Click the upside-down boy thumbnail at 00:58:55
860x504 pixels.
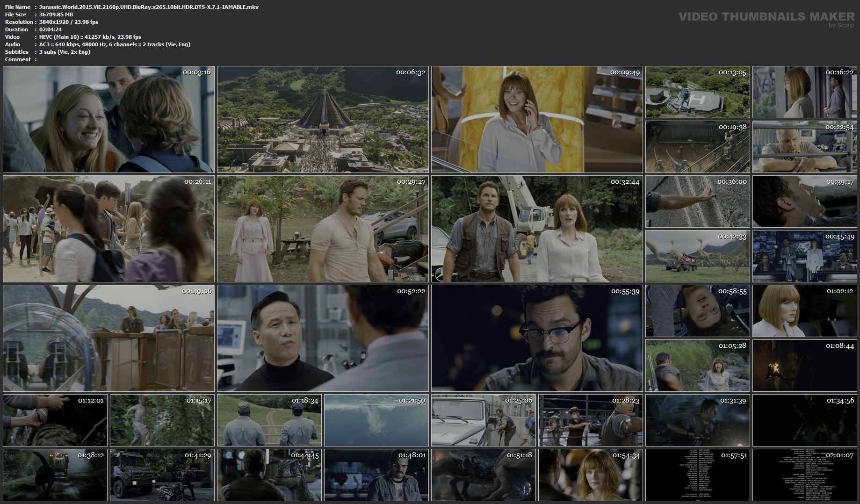click(698, 311)
